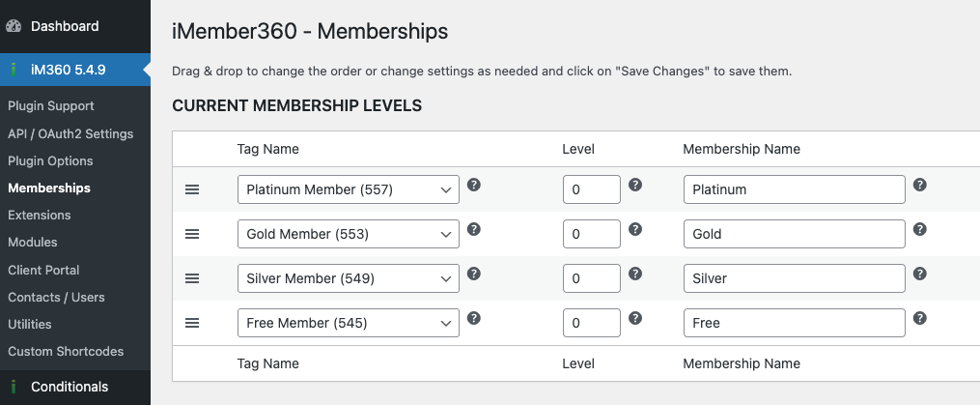Navigate to Custom Shortcodes link
The image size is (980, 405).
66,351
